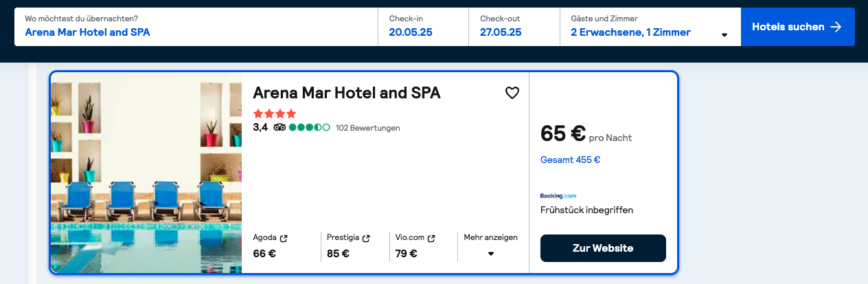Click the green Tripadvisor rating bubbles
The height and width of the screenshot is (284, 868).
[x=309, y=128]
